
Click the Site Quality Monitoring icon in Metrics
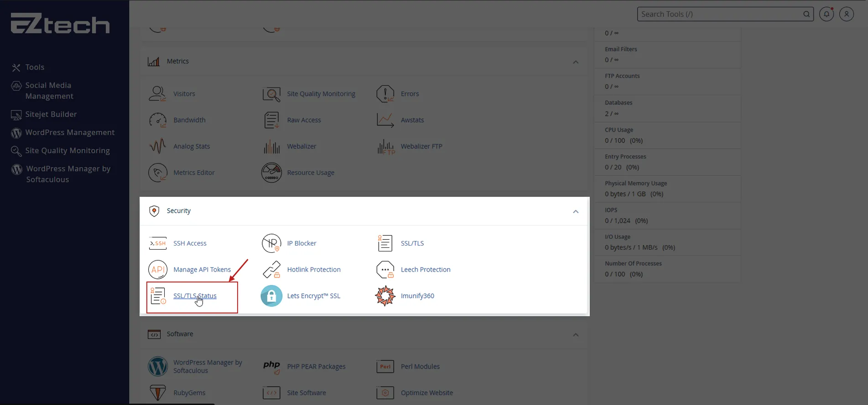click(x=271, y=94)
